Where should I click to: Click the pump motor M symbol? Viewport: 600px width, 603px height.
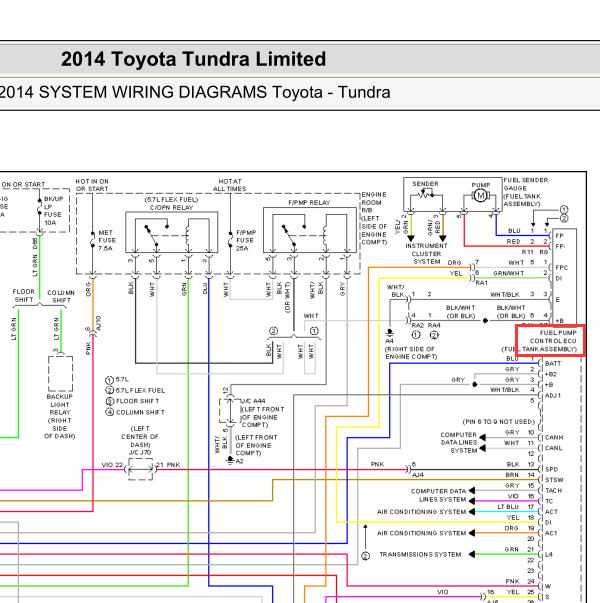tap(480, 196)
